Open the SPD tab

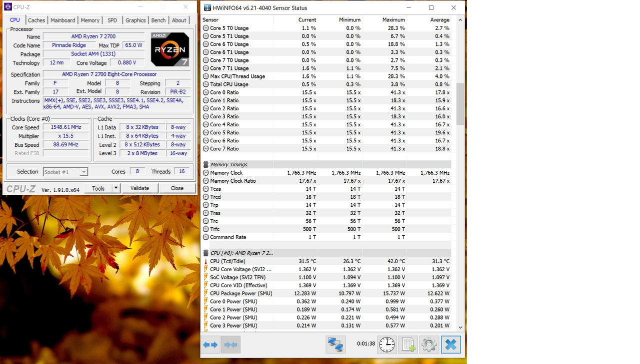click(112, 20)
